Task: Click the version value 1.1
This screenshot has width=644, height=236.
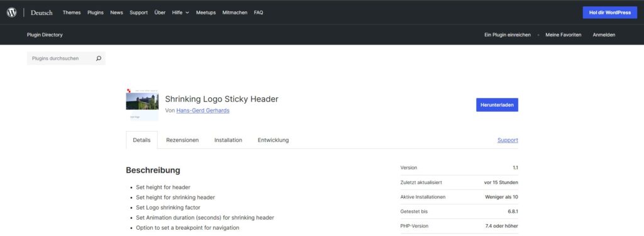Action: click(x=516, y=168)
